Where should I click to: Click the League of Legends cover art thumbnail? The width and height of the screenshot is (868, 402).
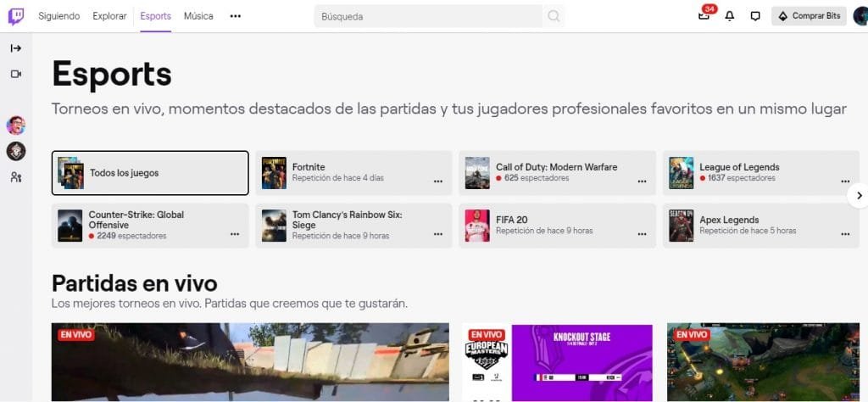681,173
